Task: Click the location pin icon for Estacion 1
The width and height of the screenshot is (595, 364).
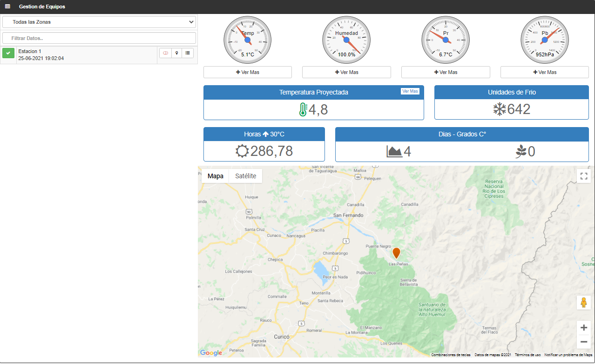Action: pyautogui.click(x=176, y=53)
